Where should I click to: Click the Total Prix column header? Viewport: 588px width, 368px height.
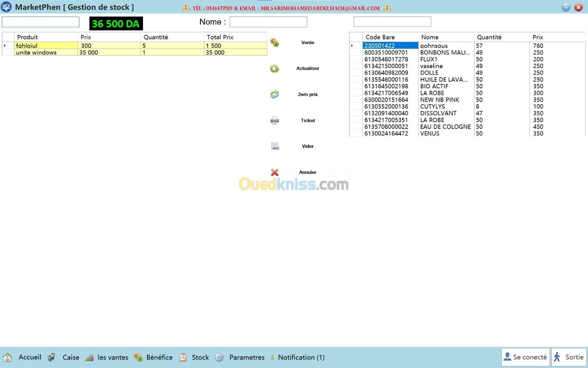[236, 37]
